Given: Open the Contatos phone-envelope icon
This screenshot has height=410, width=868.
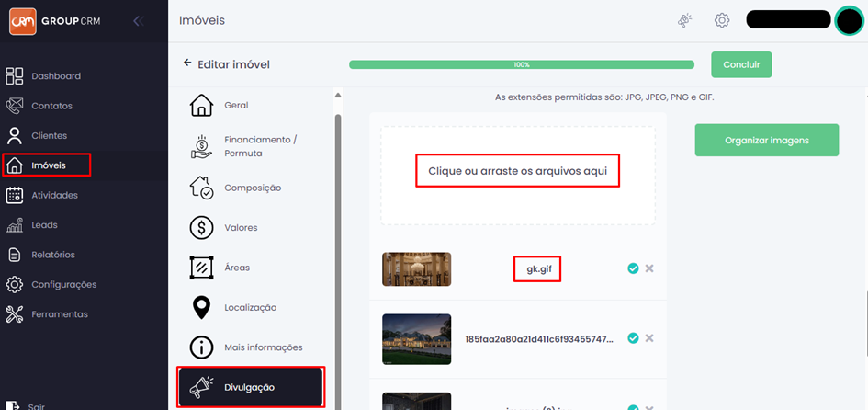Looking at the screenshot, I should point(15,106).
